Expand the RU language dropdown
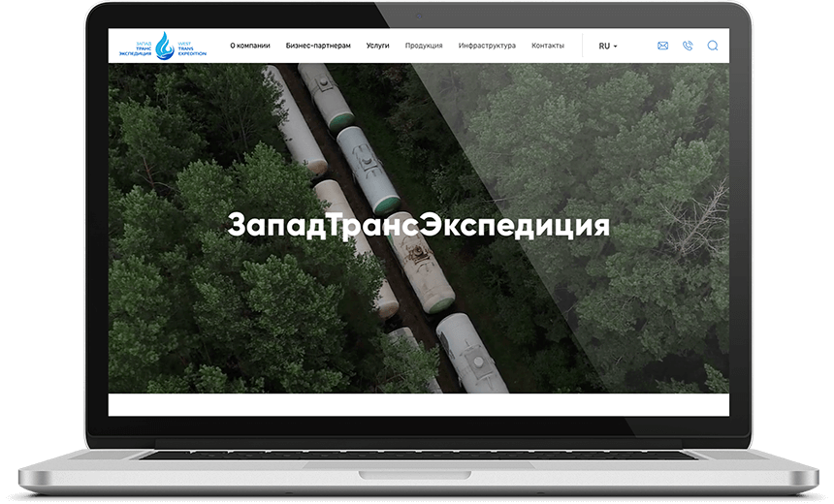Image resolution: width=834 pixels, height=504 pixels. pos(608,47)
